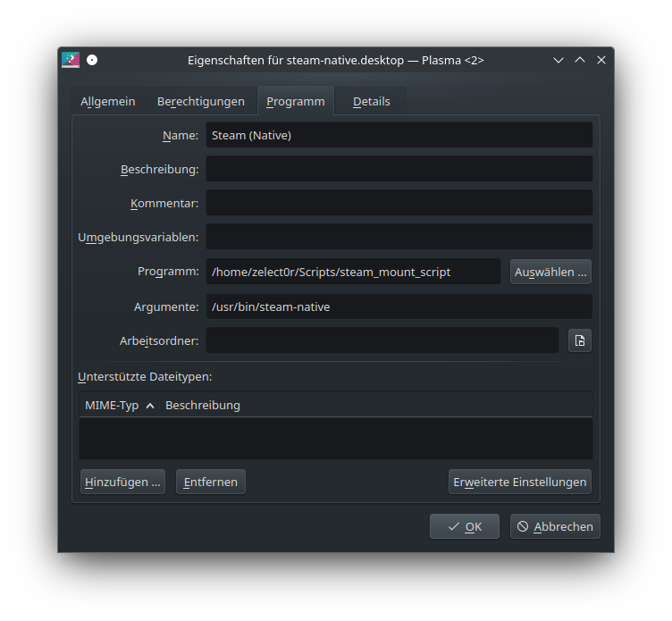The image size is (672, 621).
Task: Minimize the properties dialog window
Action: [559, 60]
